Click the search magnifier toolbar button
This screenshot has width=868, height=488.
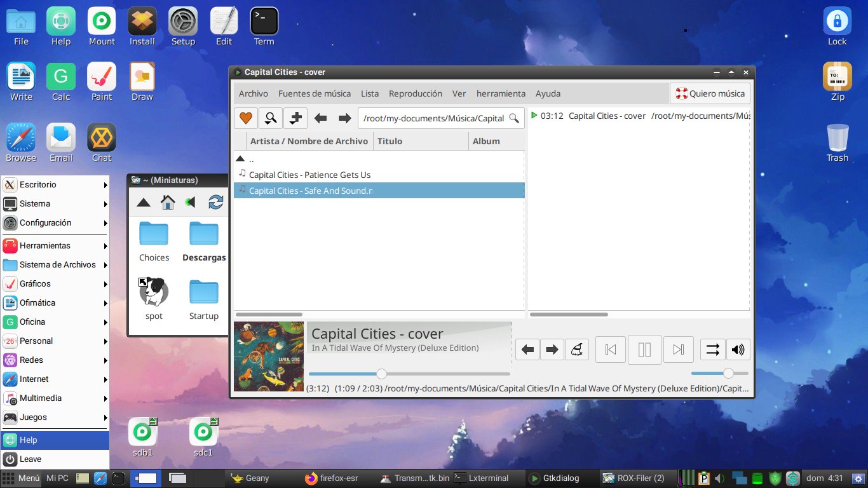[271, 118]
